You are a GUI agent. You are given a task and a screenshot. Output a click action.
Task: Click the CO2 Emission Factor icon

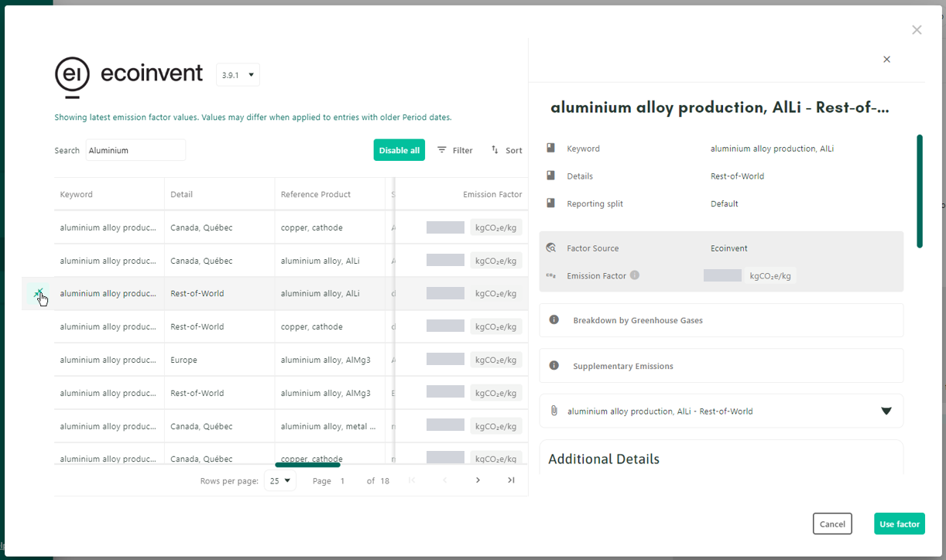click(551, 275)
